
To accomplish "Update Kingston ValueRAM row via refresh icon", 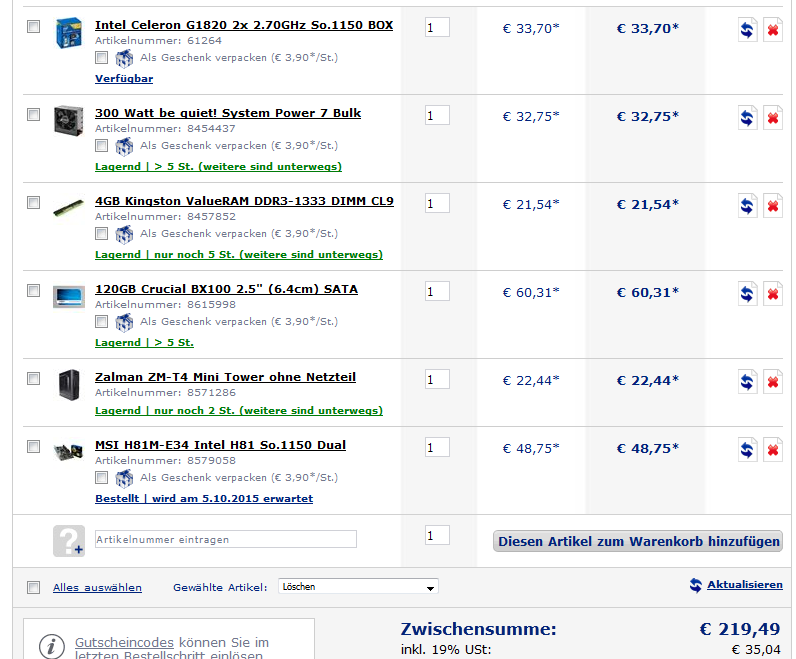I will click(747, 206).
